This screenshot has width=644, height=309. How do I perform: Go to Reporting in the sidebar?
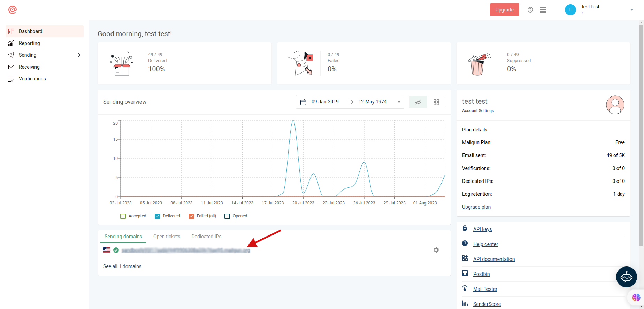pos(45,43)
